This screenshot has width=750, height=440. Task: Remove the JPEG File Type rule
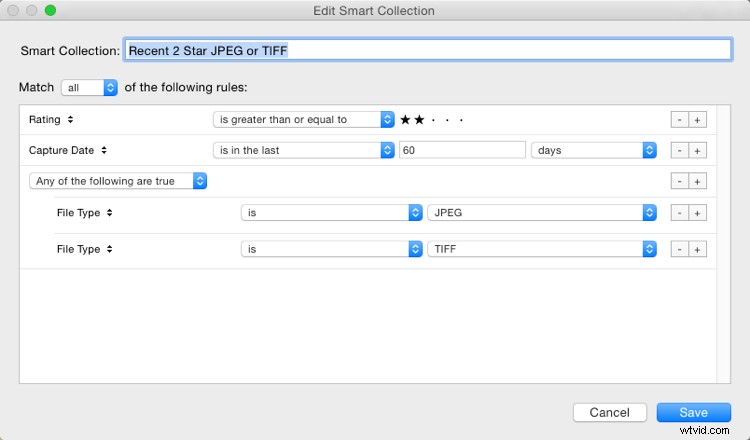pyautogui.click(x=679, y=213)
